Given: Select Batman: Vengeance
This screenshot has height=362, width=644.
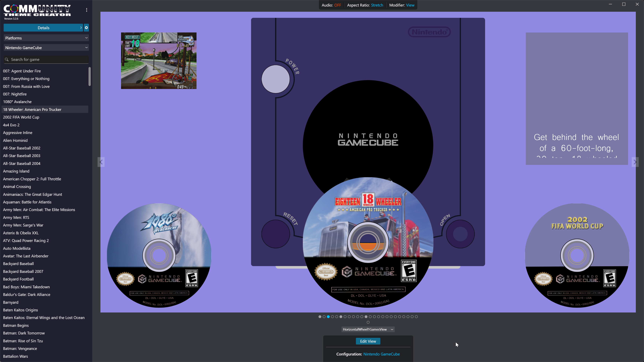Looking at the screenshot, I should pos(20,349).
